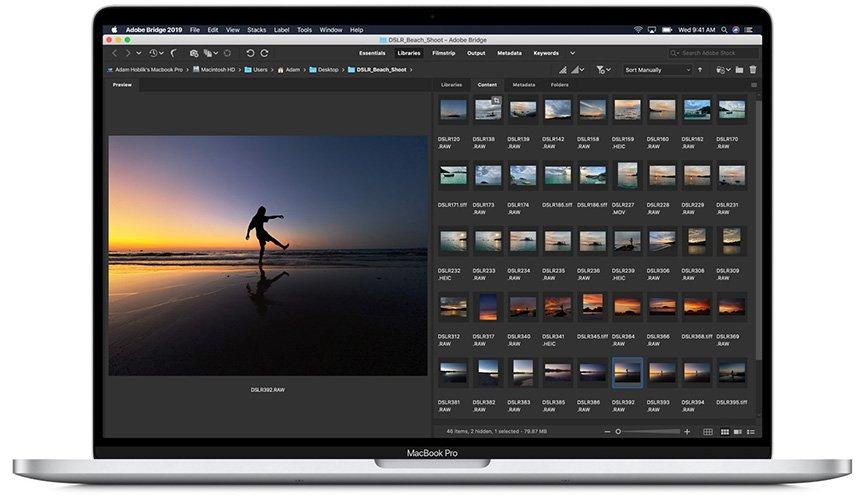Create a new folder icon
Screen dimensions: 864x496
[x=739, y=70]
